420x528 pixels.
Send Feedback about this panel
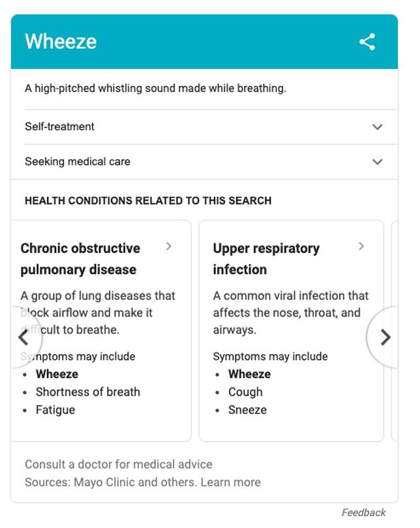[x=363, y=512]
